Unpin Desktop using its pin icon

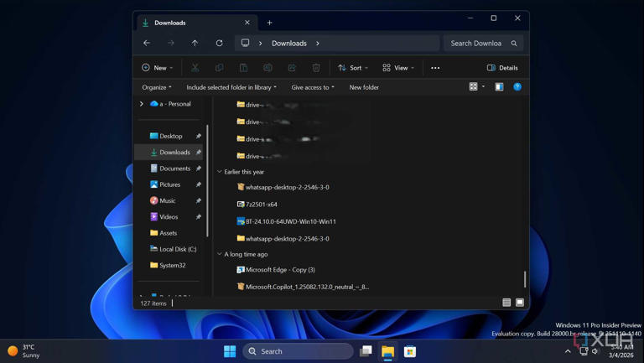pyautogui.click(x=199, y=136)
